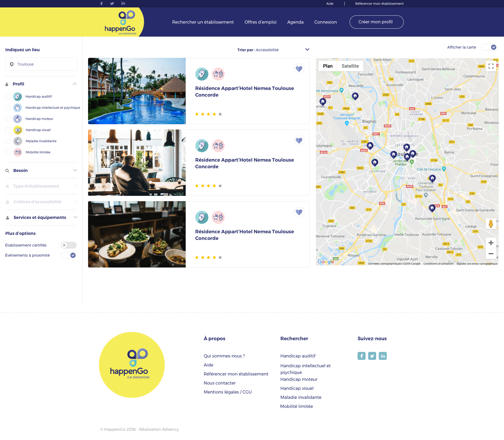Click Handicap auditif ear icon in Profil filter
504x440 pixels.
coord(18,97)
